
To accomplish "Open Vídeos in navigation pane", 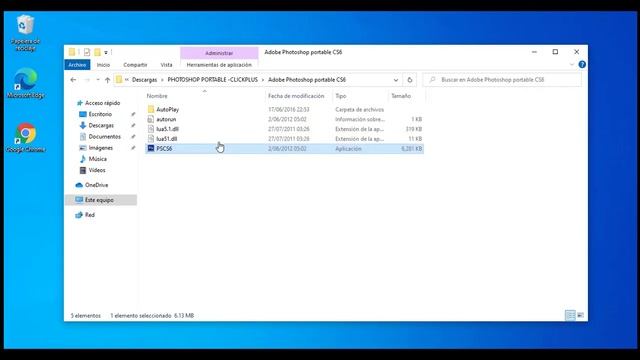I will 97,170.
